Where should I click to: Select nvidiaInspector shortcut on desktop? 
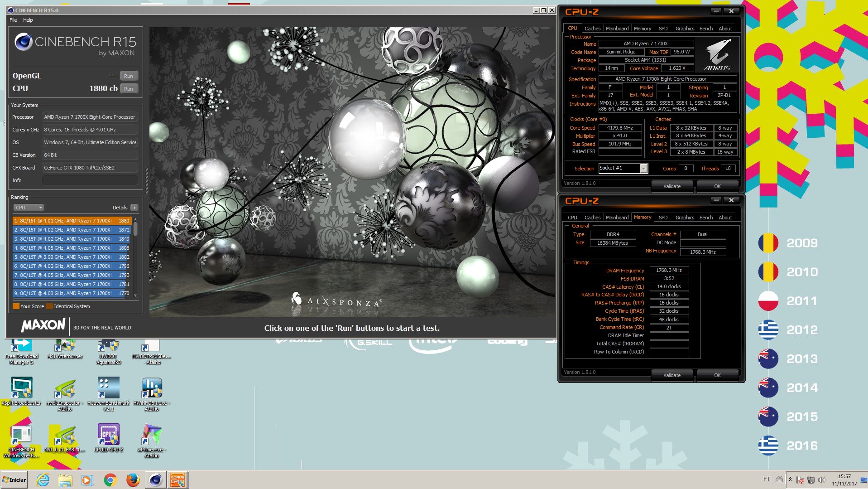point(65,394)
